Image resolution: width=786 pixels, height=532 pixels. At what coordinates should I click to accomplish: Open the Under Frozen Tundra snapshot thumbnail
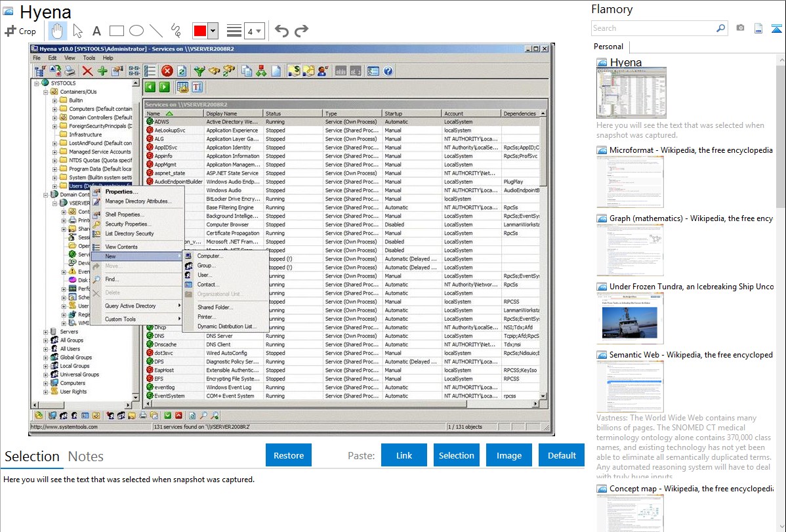pyautogui.click(x=630, y=317)
